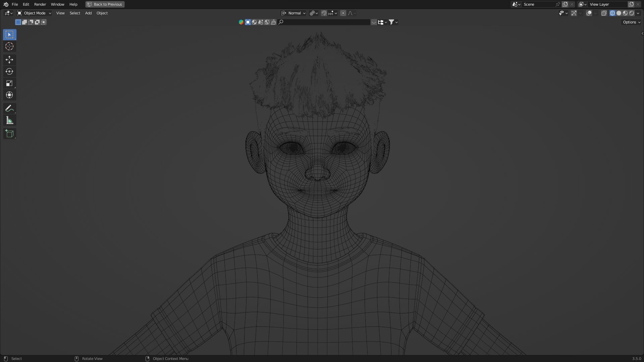Screen dimensions: 644x362
Task: Open the Render menu
Action: tap(40, 4)
